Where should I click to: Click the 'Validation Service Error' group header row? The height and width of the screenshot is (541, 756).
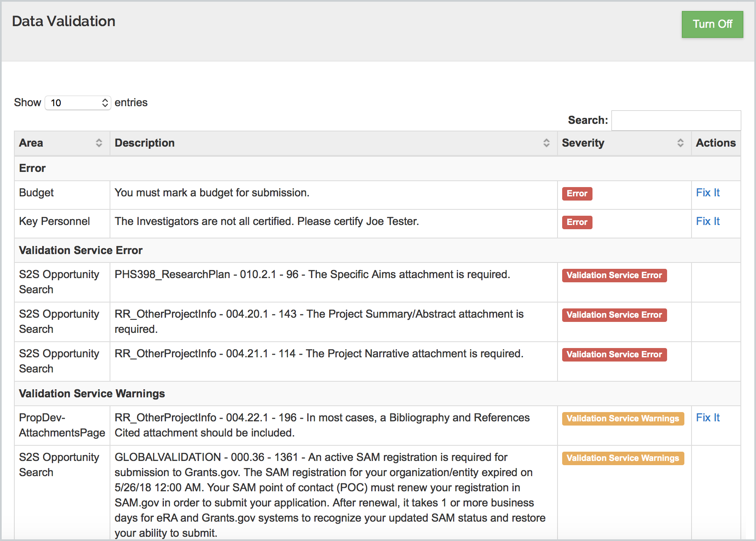pyautogui.click(x=378, y=250)
